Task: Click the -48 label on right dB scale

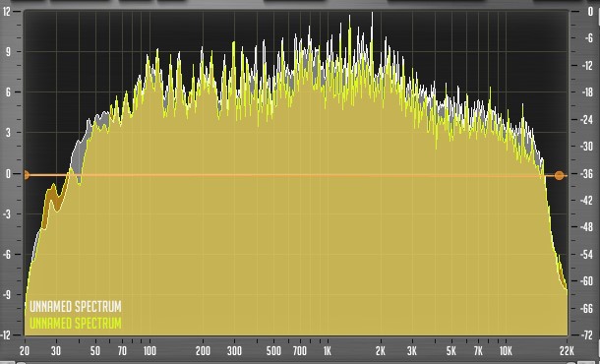Action: click(587, 227)
